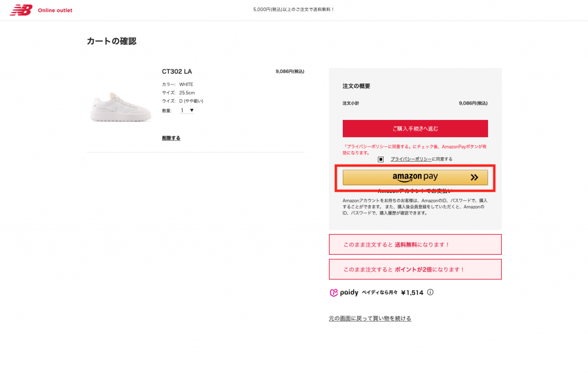The height and width of the screenshot is (374, 588).
Task: Open the quantity (数量) dropdown
Action: pyautogui.click(x=187, y=110)
